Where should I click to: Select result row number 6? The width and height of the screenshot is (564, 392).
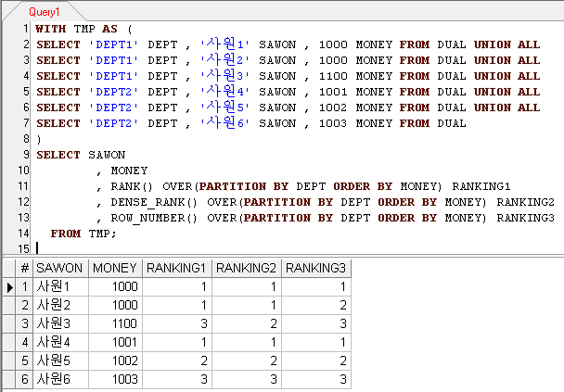point(24,379)
